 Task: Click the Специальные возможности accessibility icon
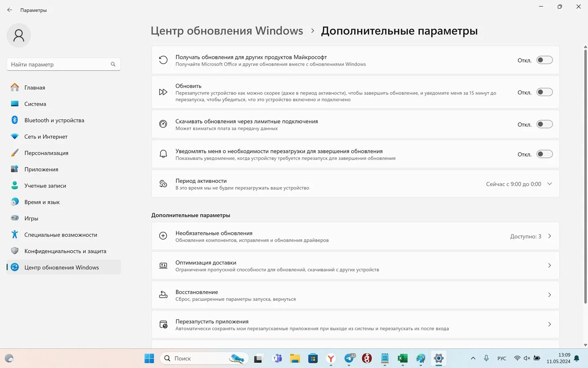[x=15, y=234]
